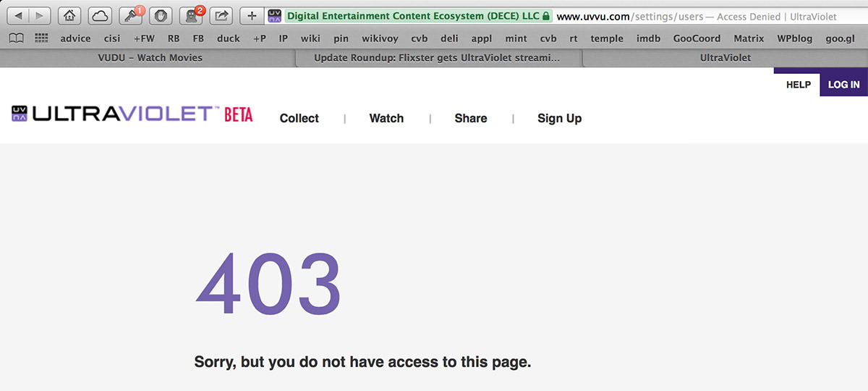
Task: Open the Share menu item
Action: (471, 118)
